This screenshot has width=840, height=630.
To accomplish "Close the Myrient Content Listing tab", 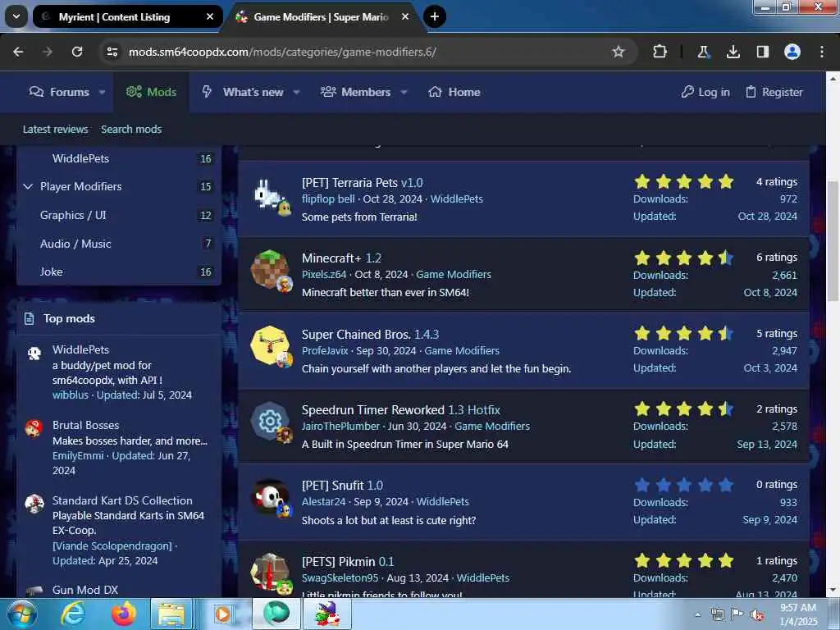I will 210,16.
